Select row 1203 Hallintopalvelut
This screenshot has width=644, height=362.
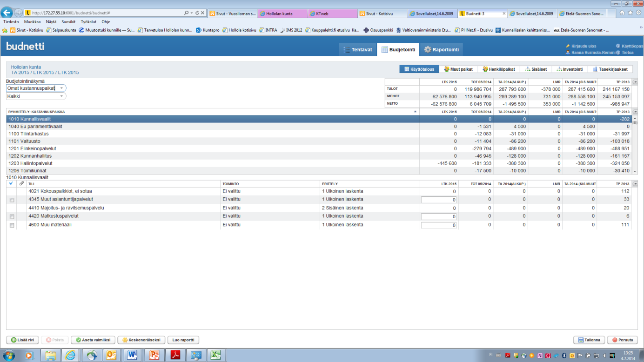tap(319, 164)
